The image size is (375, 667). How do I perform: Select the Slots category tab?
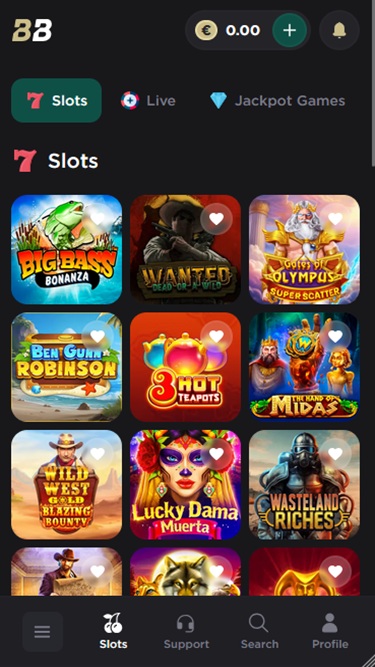pyautogui.click(x=57, y=100)
